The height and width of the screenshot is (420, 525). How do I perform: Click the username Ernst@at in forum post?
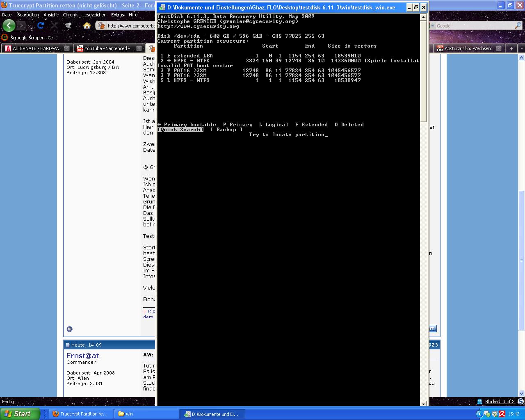tap(82, 356)
